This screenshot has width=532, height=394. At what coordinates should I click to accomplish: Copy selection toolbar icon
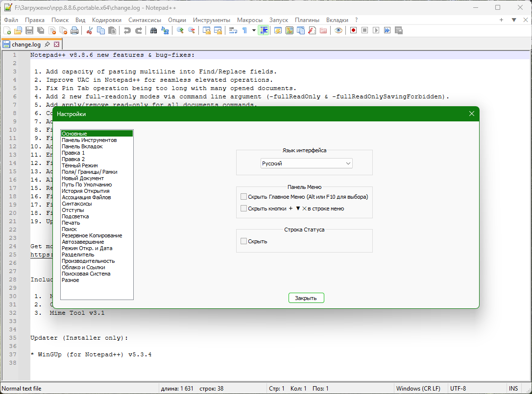pos(101,30)
